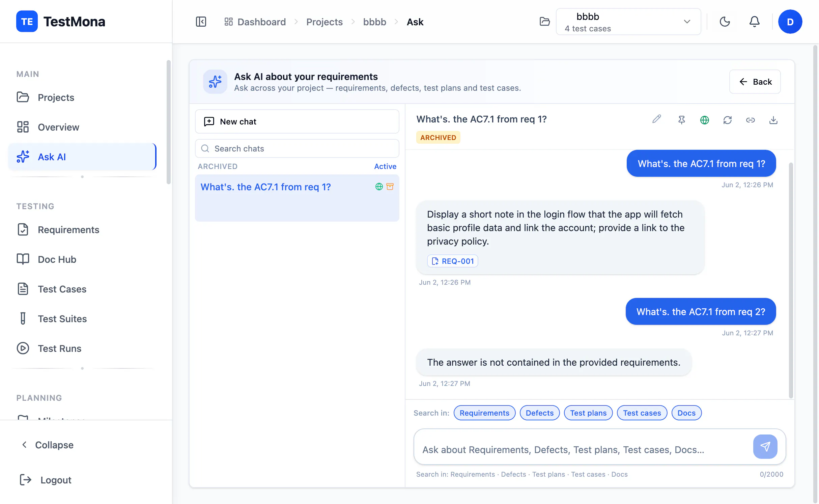Open Test Suites in the sidebar

[82, 319]
